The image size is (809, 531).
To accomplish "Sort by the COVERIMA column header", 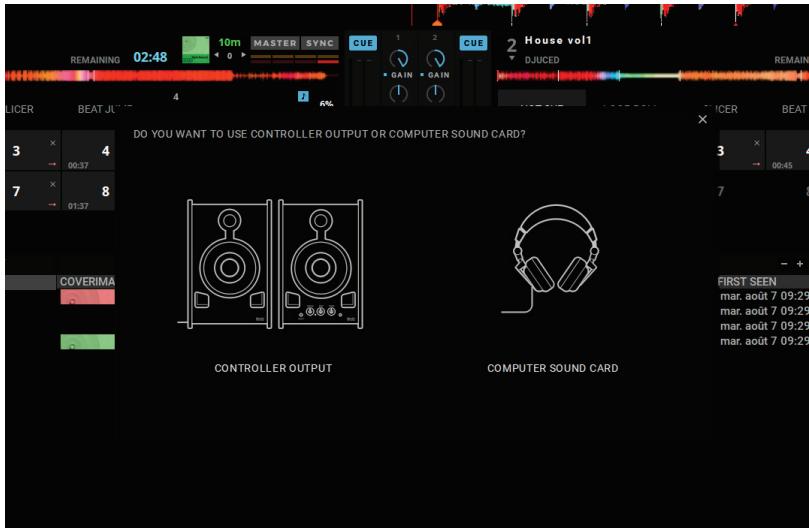I will 86,282.
